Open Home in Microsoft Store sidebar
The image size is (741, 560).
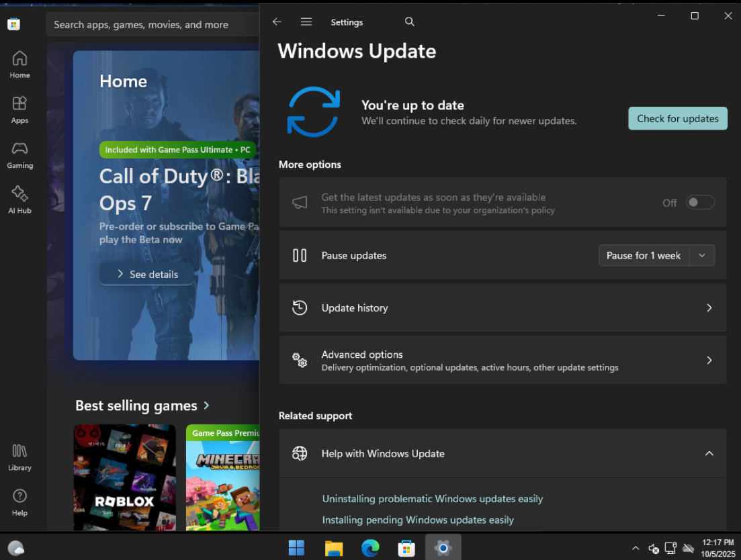point(20,64)
